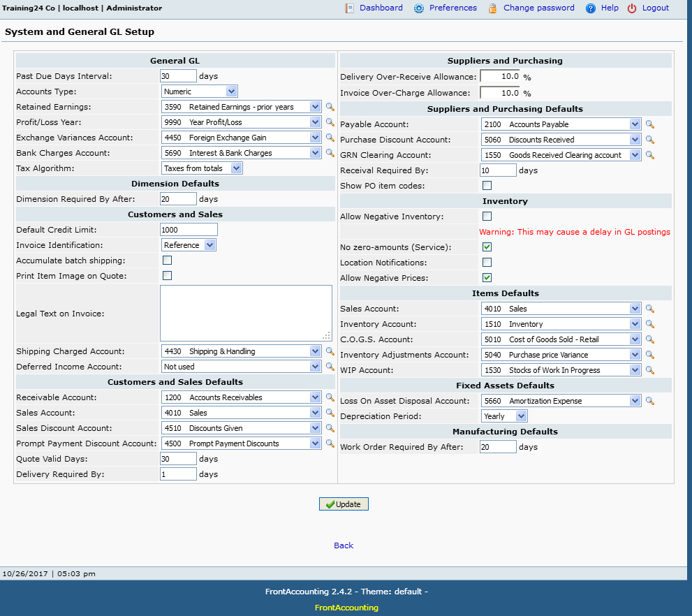This screenshot has width=692, height=616.
Task: Open account search for Payable Account
Action: coord(649,124)
